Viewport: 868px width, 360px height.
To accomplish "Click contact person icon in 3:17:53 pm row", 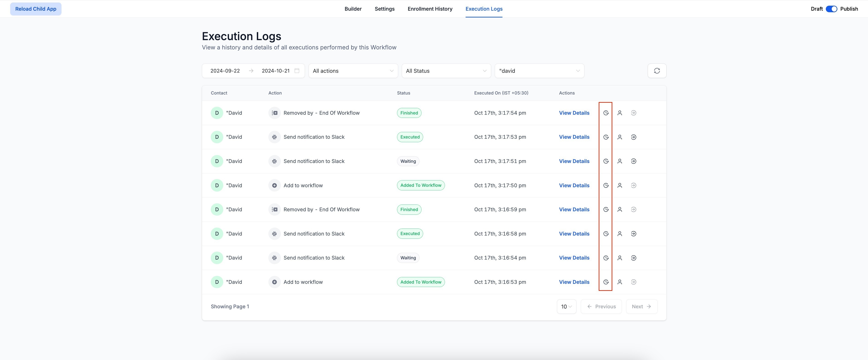I will [x=620, y=137].
